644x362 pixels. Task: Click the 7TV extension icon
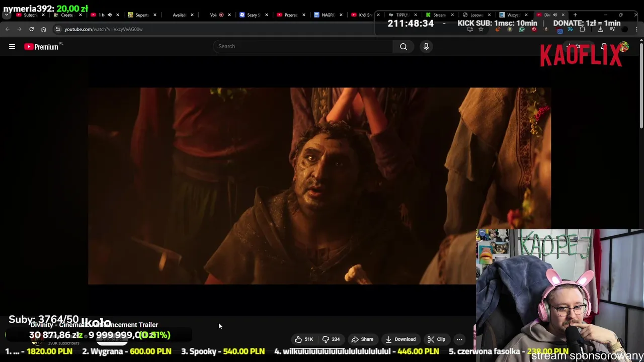coord(571,29)
